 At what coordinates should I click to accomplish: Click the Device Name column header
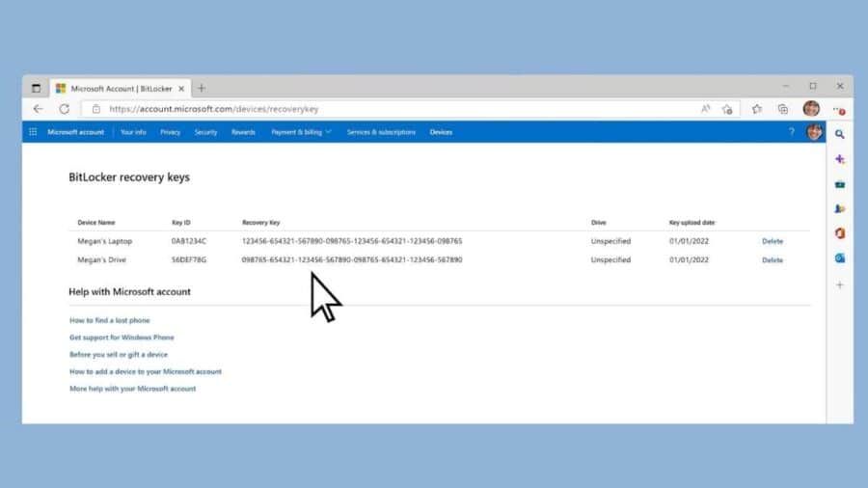(96, 223)
